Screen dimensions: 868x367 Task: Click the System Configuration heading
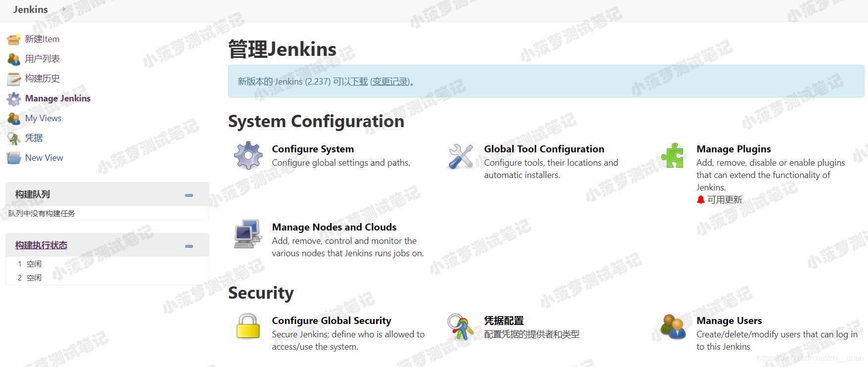[316, 122]
